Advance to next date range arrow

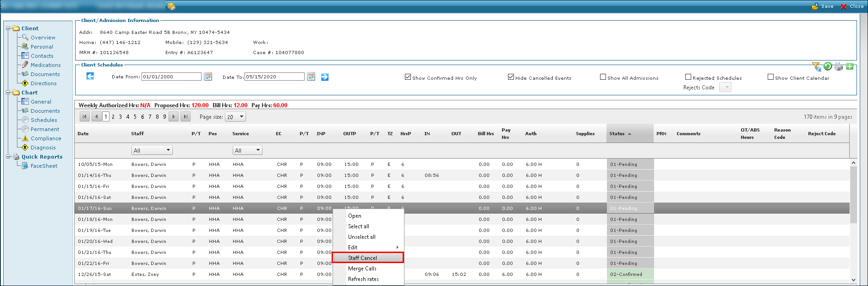coord(325,77)
